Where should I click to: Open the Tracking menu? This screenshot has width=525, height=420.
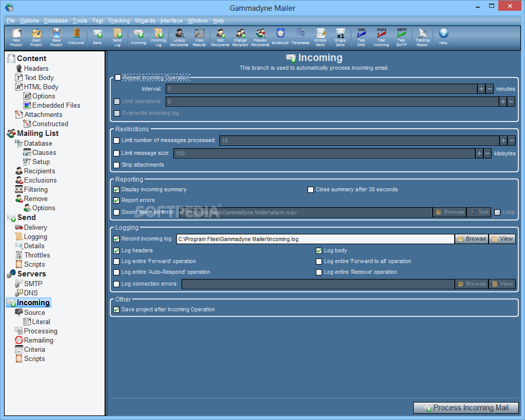pyautogui.click(x=119, y=21)
